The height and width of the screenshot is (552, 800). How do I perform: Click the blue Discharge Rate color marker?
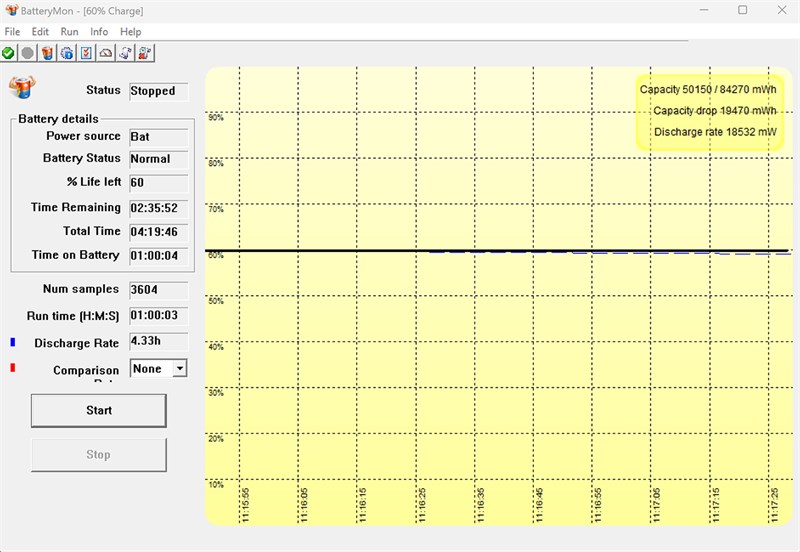coord(13,342)
